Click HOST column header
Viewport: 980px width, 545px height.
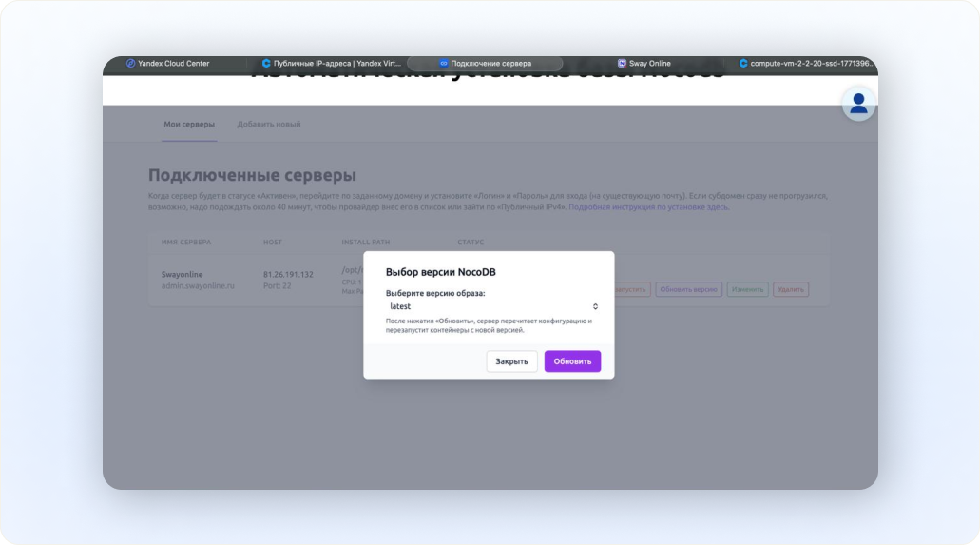click(x=273, y=243)
